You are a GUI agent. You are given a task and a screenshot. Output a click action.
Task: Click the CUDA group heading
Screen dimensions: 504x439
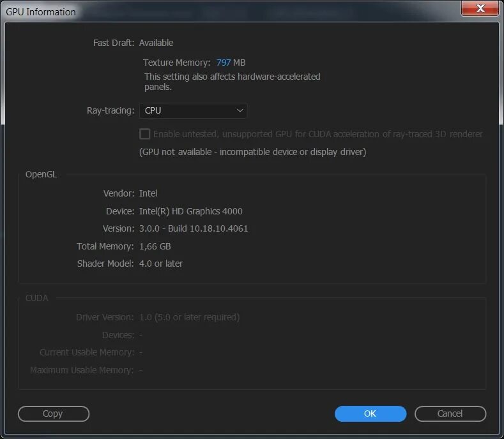coord(36,298)
